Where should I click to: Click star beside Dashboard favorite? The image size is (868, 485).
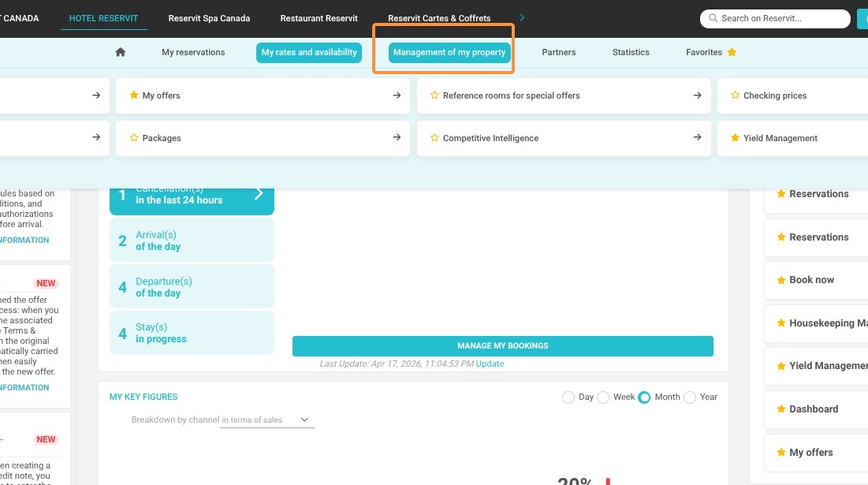coord(781,409)
